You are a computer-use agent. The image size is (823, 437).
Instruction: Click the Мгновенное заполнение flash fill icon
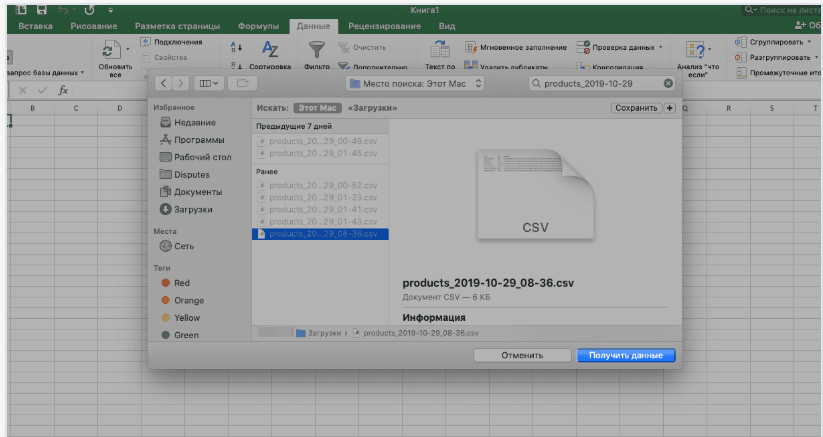point(471,47)
